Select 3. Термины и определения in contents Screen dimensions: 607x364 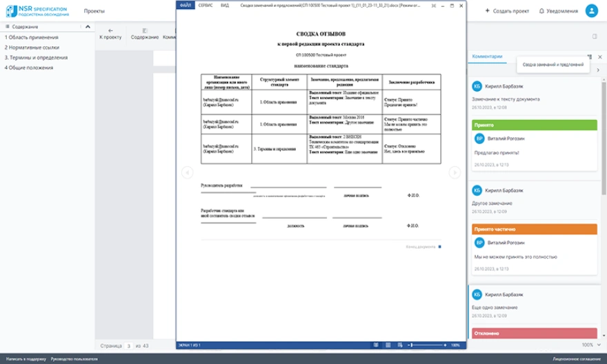(36, 57)
